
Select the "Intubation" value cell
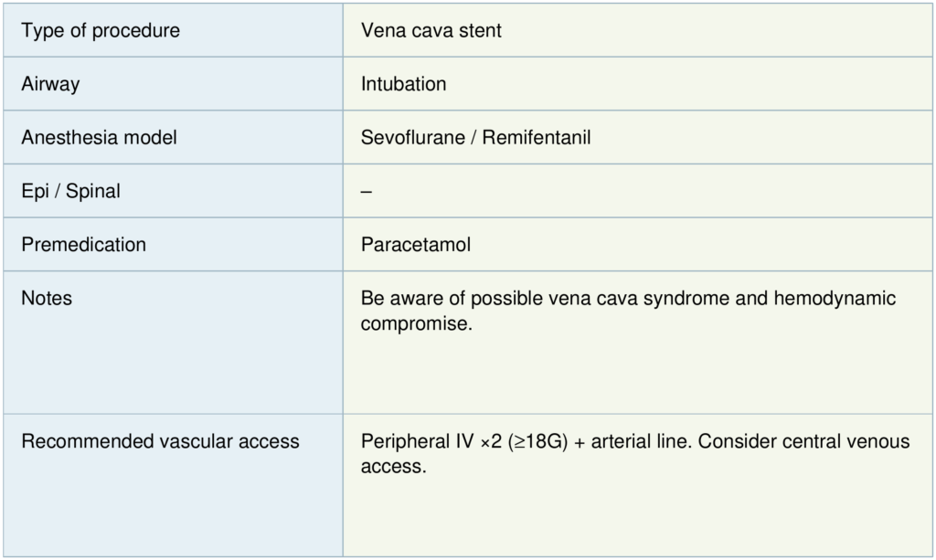[403, 84]
